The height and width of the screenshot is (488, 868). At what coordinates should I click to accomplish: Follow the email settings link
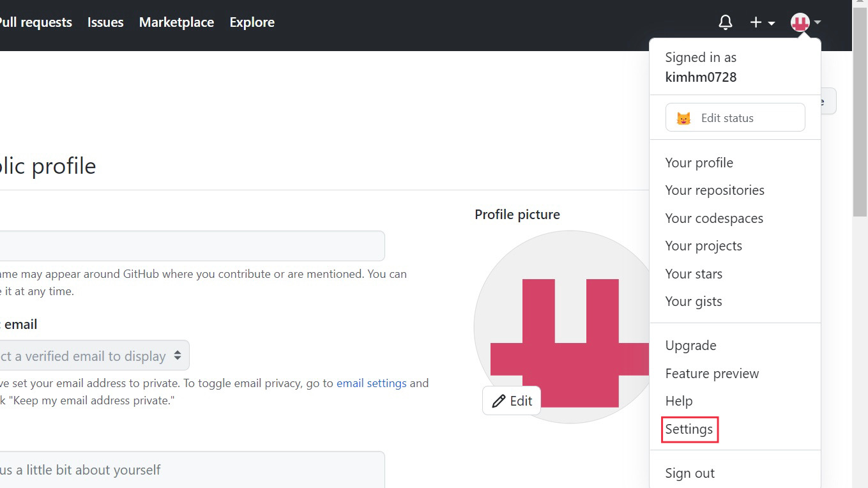[371, 383]
